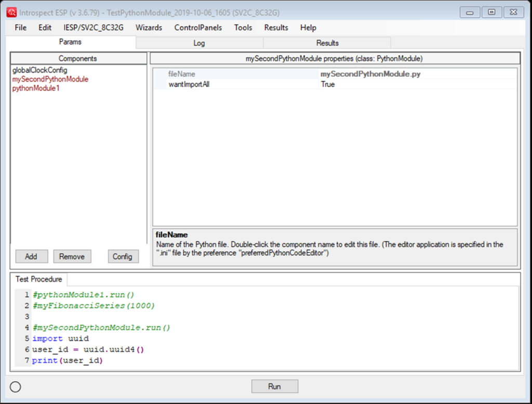Click the Add button under Components
Image resolution: width=532 pixels, height=404 pixels.
pos(32,256)
